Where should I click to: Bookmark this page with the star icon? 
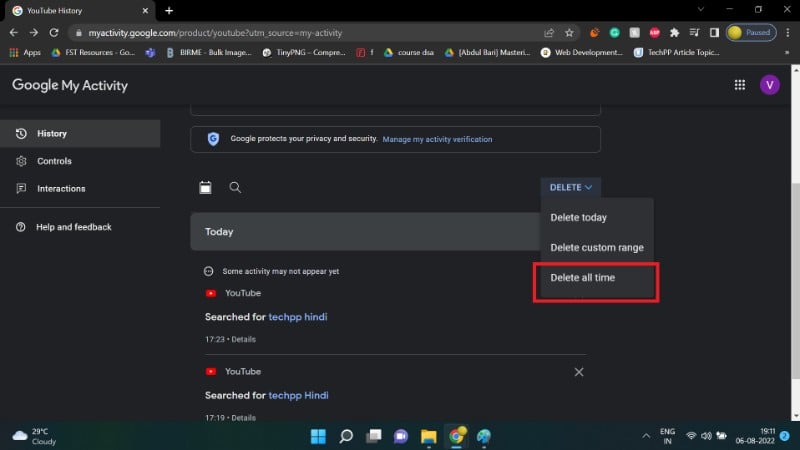(569, 33)
